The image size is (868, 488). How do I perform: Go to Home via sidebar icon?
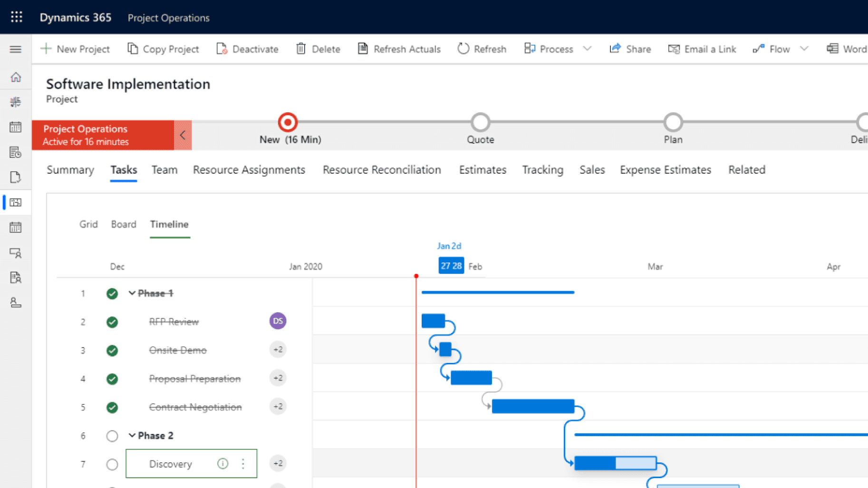pyautogui.click(x=16, y=77)
